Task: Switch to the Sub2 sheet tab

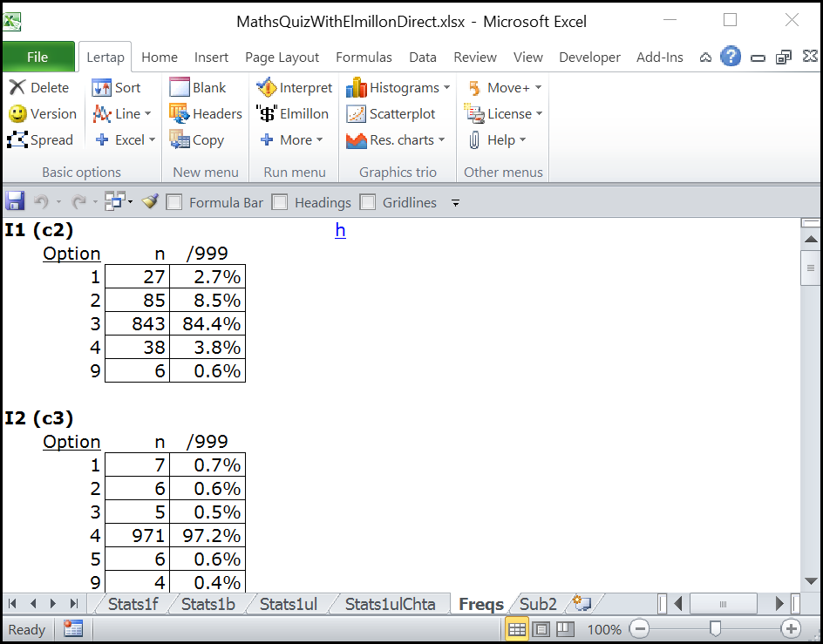Action: point(538,604)
